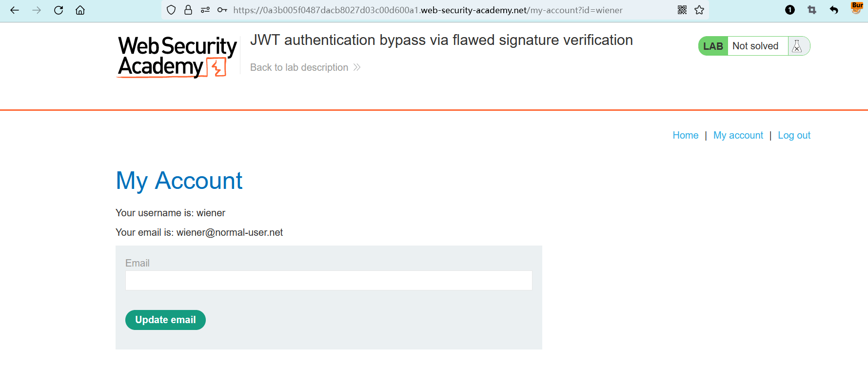Click the undo arrow toolbar icon
The height and width of the screenshot is (370, 868).
[834, 10]
